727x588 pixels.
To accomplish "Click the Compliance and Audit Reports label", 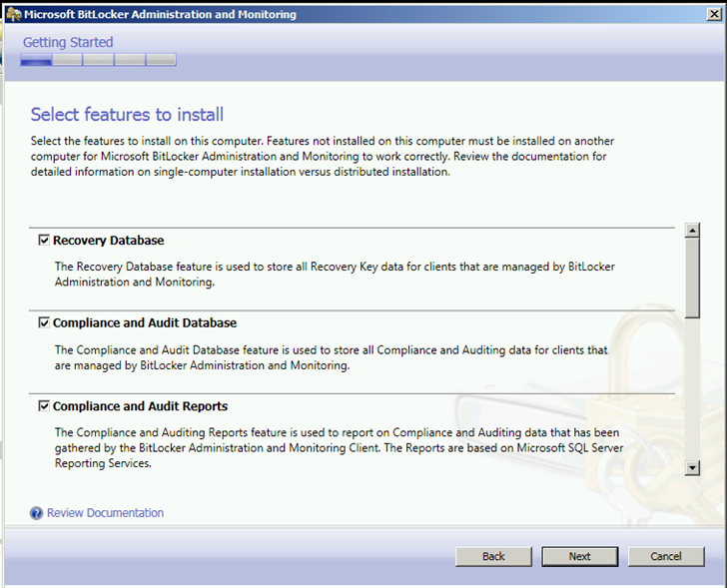I will coord(140,406).
